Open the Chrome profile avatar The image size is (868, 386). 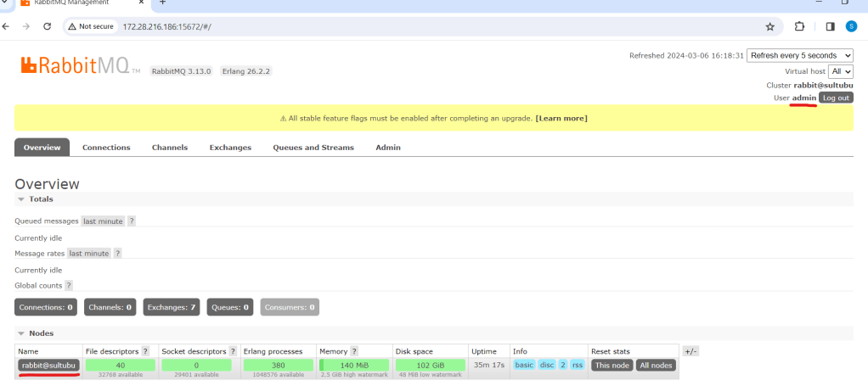point(852,26)
